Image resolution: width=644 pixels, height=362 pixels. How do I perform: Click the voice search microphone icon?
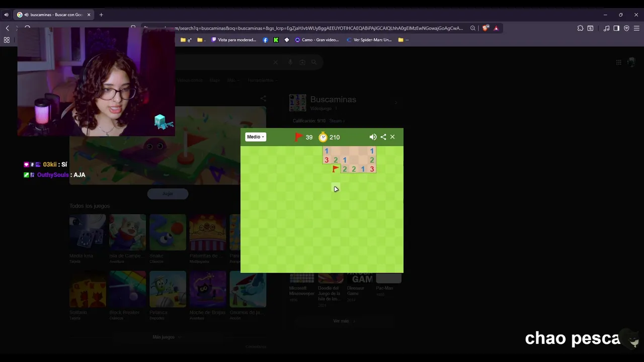click(x=290, y=62)
